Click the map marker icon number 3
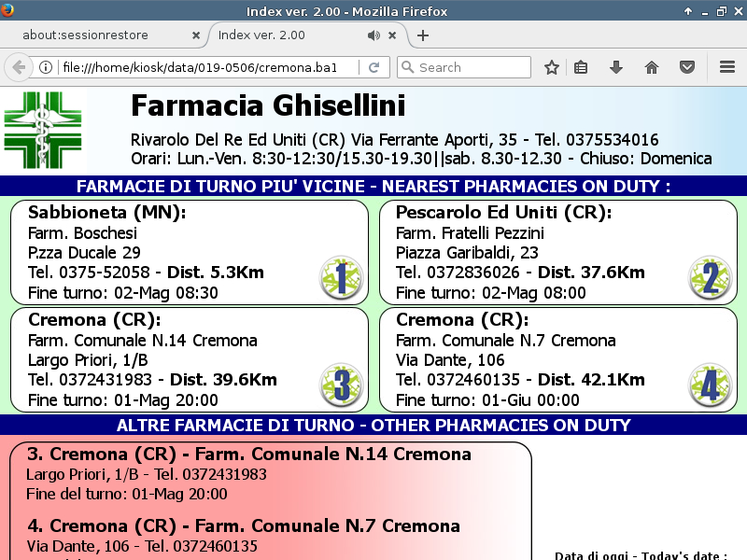The height and width of the screenshot is (560, 747). [x=341, y=385]
